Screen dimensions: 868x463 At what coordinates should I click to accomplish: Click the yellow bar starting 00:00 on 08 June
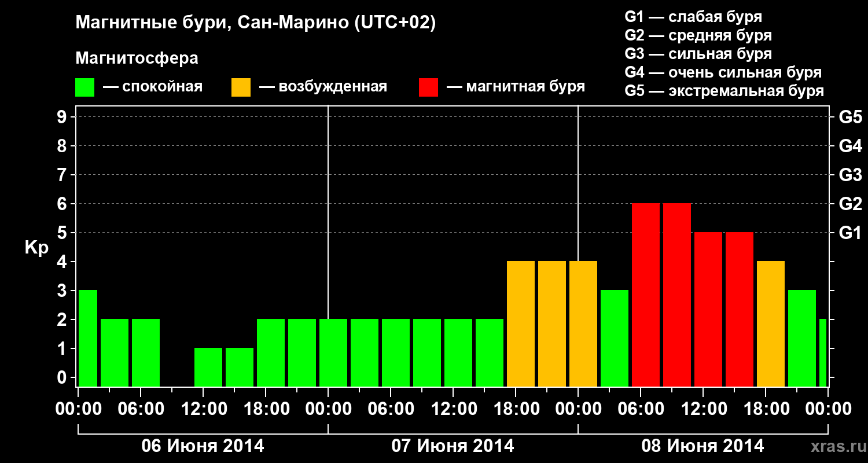(x=583, y=324)
